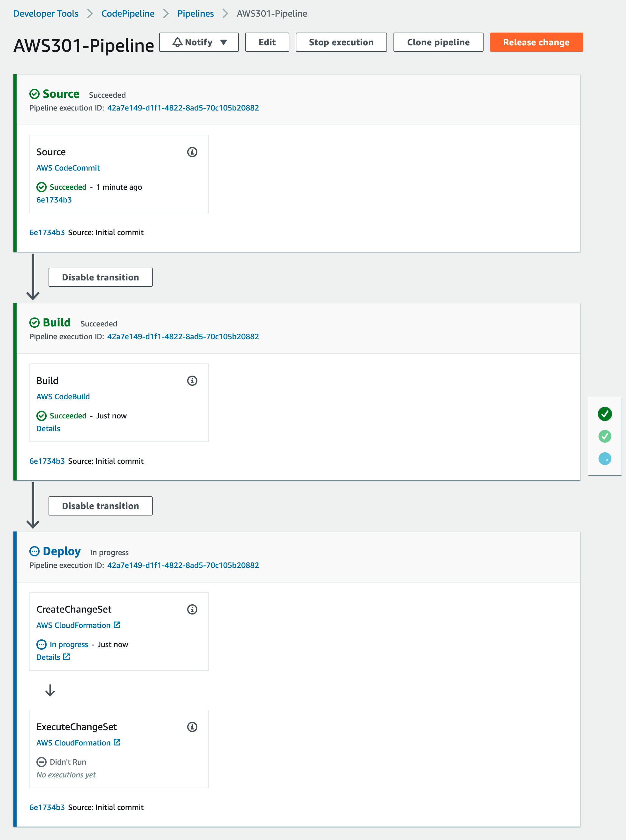Disable transition between Build and Deploy
The width and height of the screenshot is (626, 840).
click(100, 506)
